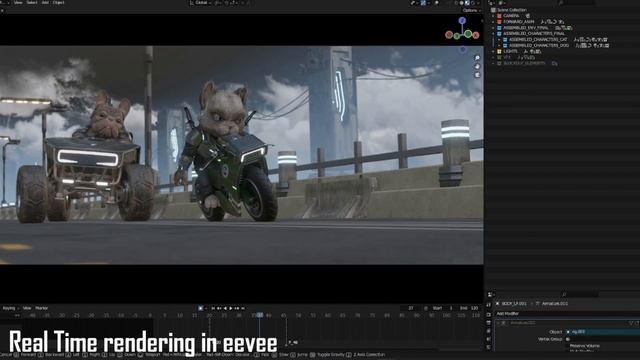Click the Scene Collection icon
Viewport: 640px width, 360px height.
[493, 10]
